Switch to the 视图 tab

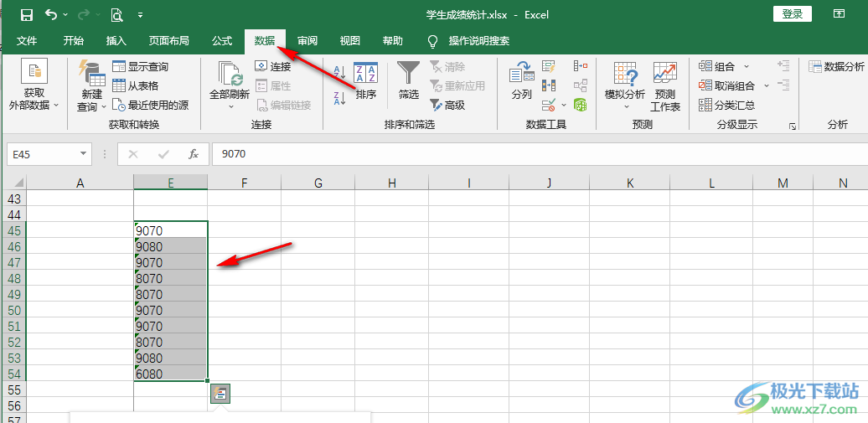(350, 41)
